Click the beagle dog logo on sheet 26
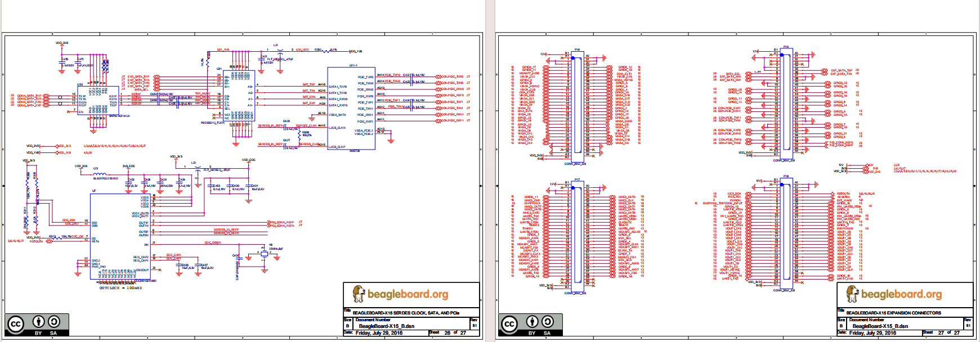This screenshot has height=342, width=980. (358, 294)
